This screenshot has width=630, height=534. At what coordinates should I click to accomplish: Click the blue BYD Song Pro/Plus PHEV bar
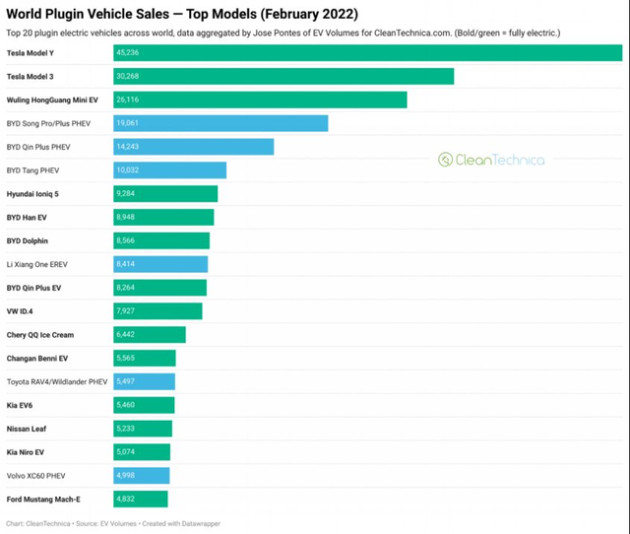pos(221,123)
